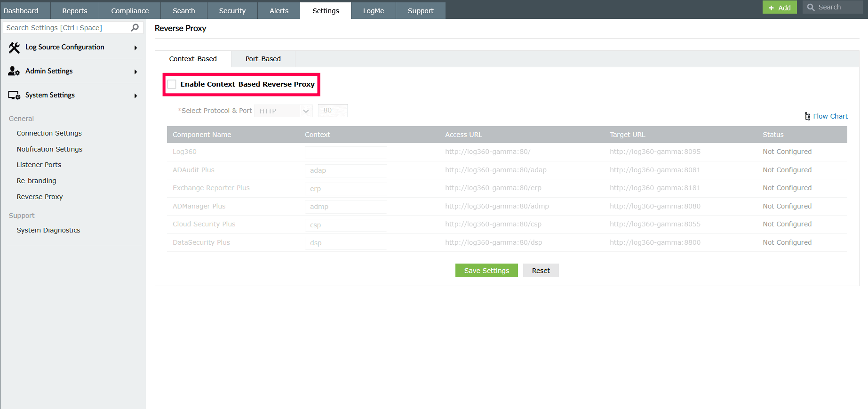Click the Settings tab
The image size is (868, 409).
click(x=326, y=10)
